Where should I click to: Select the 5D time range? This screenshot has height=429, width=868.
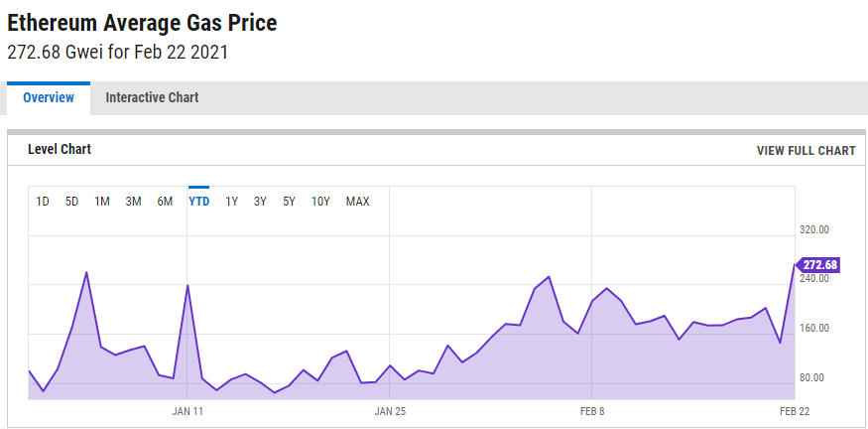click(x=71, y=202)
